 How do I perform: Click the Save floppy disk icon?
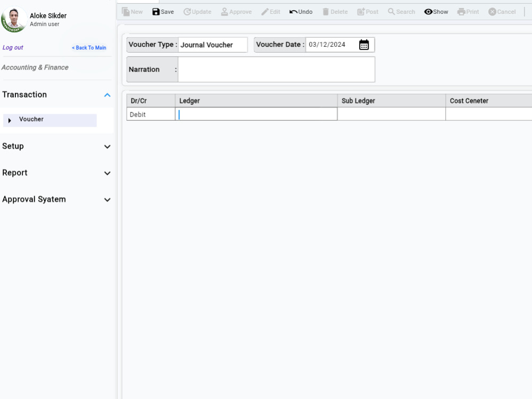pyautogui.click(x=156, y=12)
